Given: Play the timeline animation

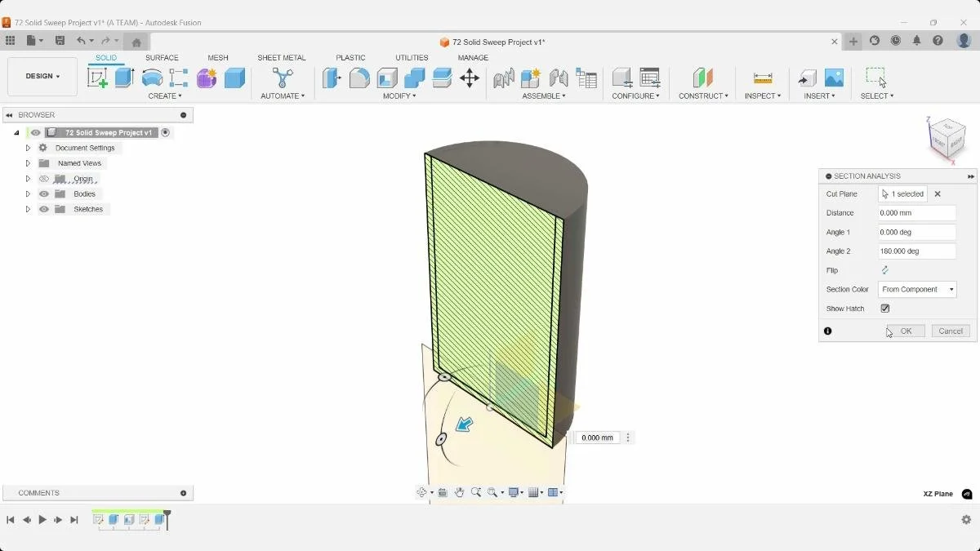Looking at the screenshot, I should [42, 520].
